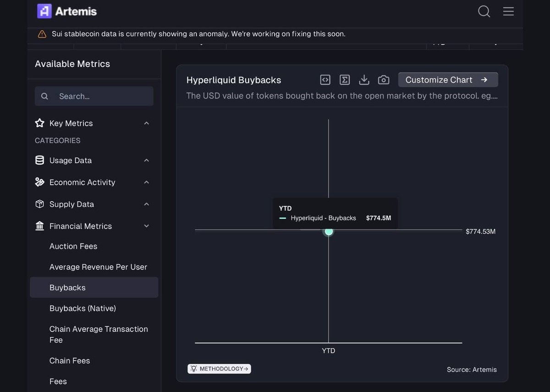Take a chart screenshot with camera icon
This screenshot has height=392, width=550.
coord(384,80)
